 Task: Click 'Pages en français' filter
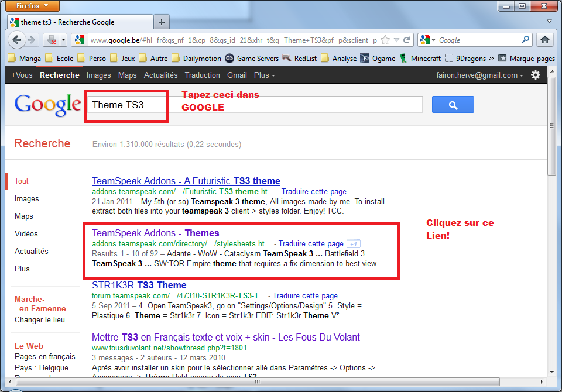(x=45, y=356)
